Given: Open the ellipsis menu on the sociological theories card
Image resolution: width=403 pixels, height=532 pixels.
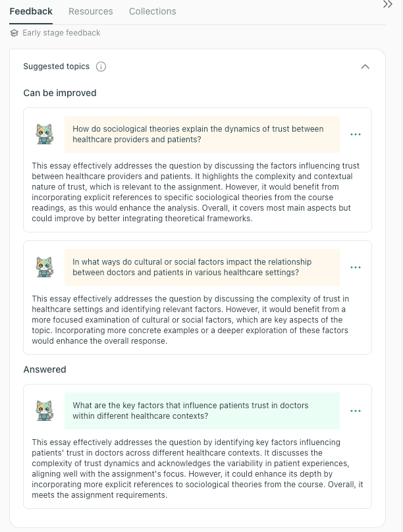Looking at the screenshot, I should [356, 134].
